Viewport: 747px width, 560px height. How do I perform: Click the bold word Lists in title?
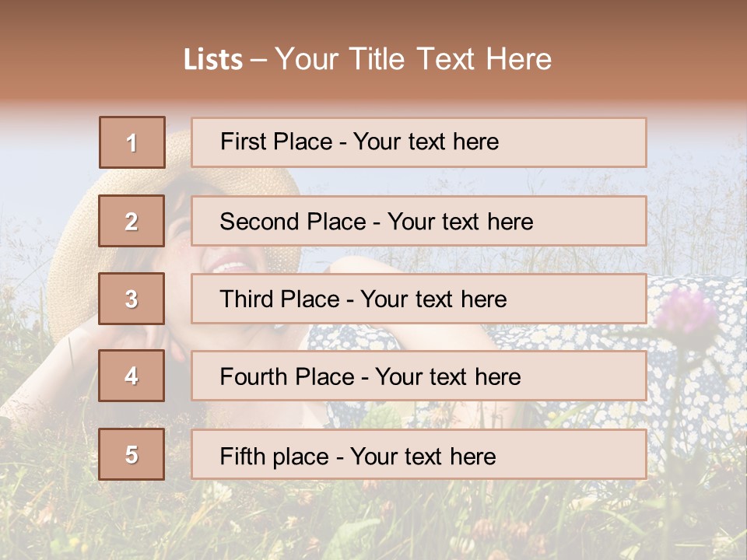click(213, 60)
